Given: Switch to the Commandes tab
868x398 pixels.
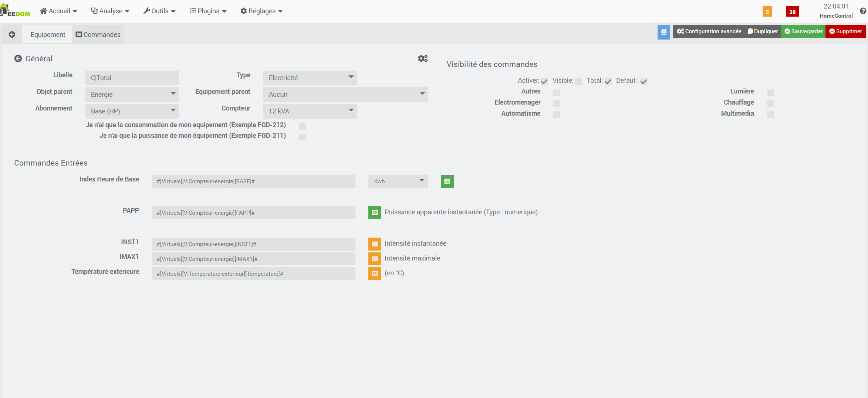Looking at the screenshot, I should point(98,35).
